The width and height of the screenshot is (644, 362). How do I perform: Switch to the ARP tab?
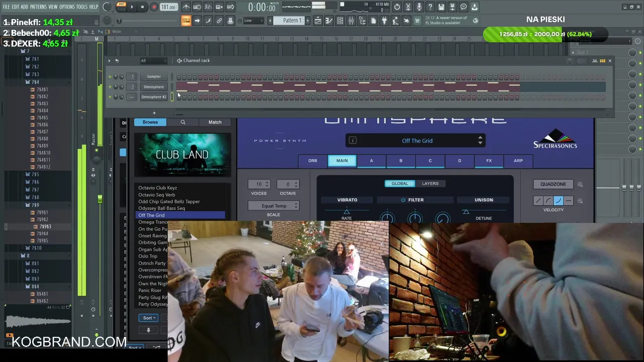(518, 161)
